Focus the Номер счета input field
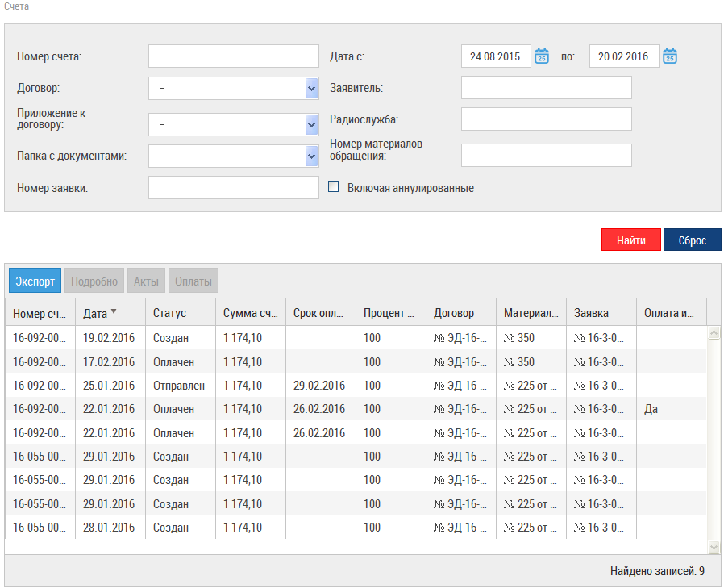 pyautogui.click(x=234, y=56)
